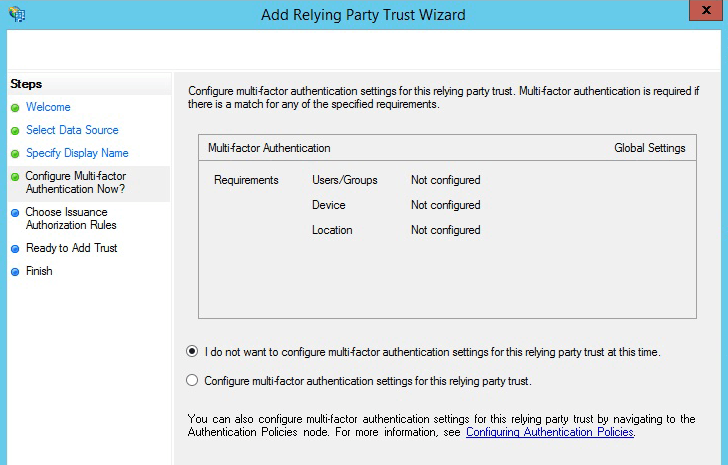728x465 pixels.
Task: Click green bullet beside Specify Display Name
Action: click(x=15, y=154)
